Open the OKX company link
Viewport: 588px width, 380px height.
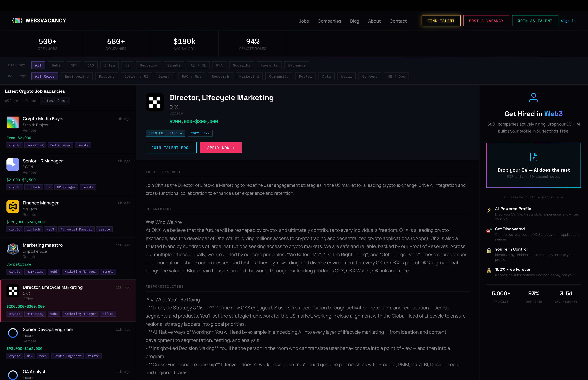pos(174,107)
